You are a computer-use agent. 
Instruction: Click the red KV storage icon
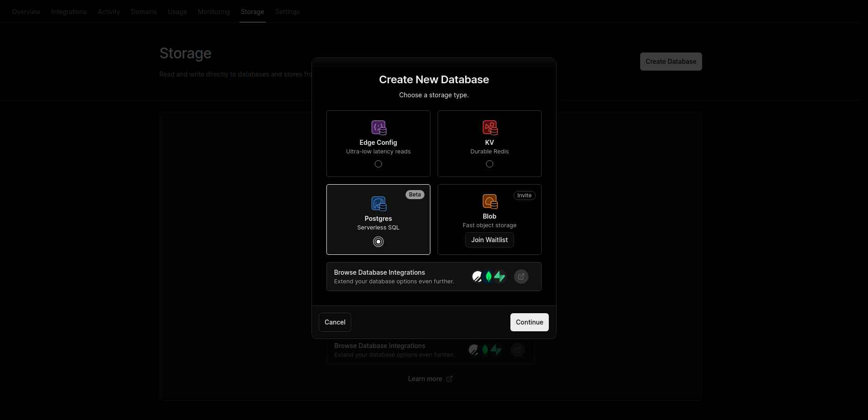point(490,128)
